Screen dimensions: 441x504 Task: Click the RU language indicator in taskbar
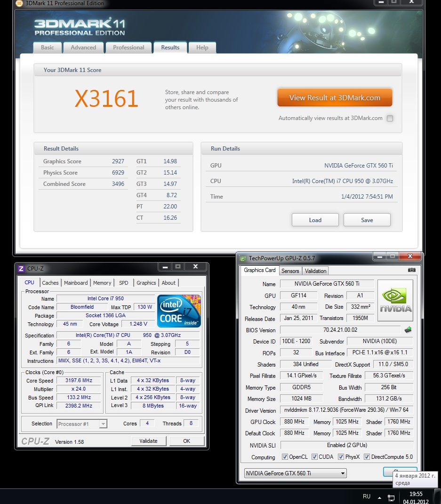tap(367, 496)
